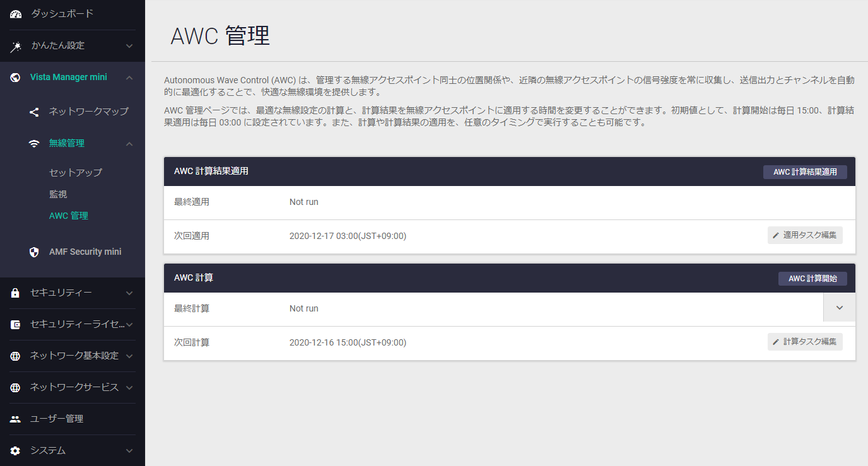Expand the セキュリティー chevron
Image resolution: width=868 pixels, height=466 pixels.
pos(129,293)
